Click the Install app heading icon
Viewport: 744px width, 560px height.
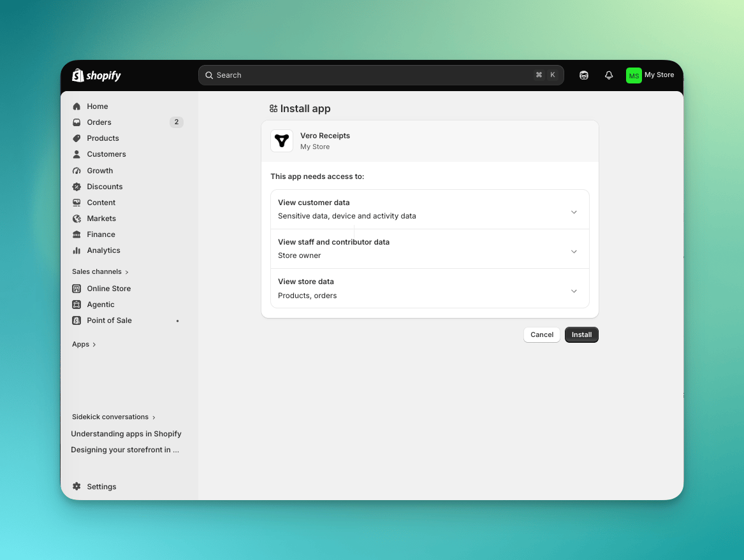[x=274, y=108]
